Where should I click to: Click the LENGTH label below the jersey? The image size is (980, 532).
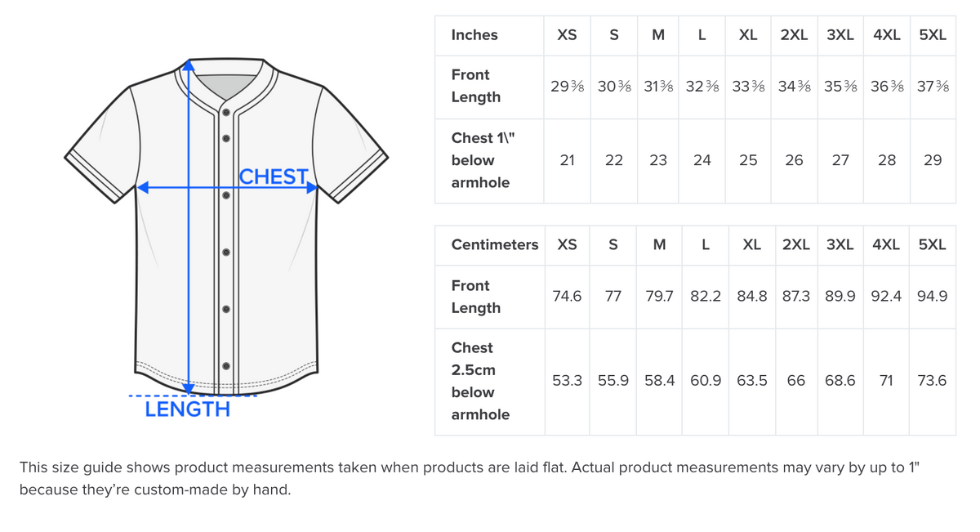tap(187, 409)
